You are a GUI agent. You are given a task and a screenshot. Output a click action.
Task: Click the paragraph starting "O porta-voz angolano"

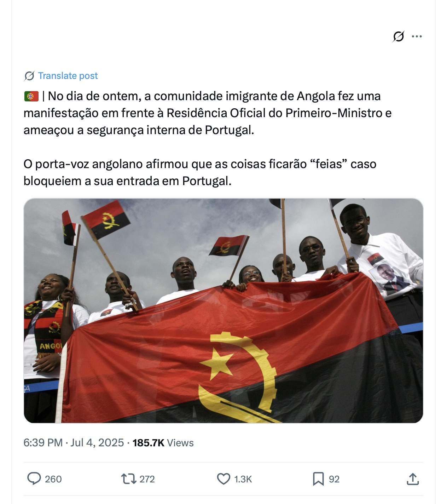pyautogui.click(x=200, y=172)
